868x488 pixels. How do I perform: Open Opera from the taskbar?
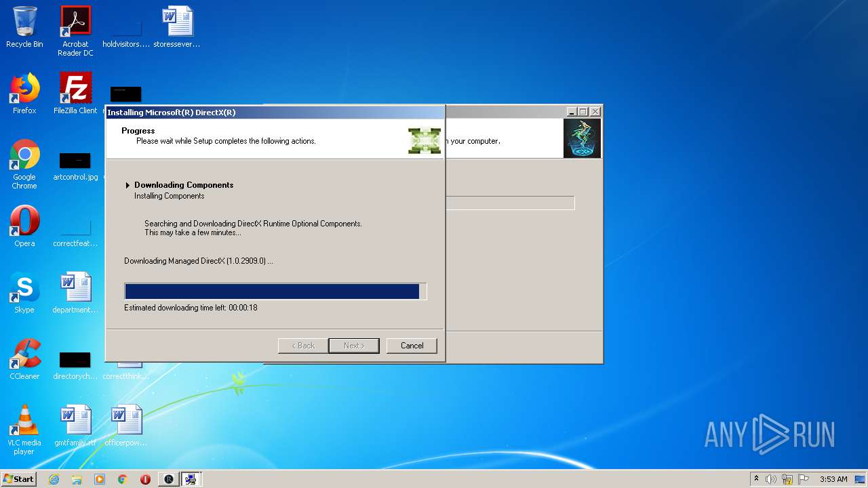pyautogui.click(x=145, y=479)
